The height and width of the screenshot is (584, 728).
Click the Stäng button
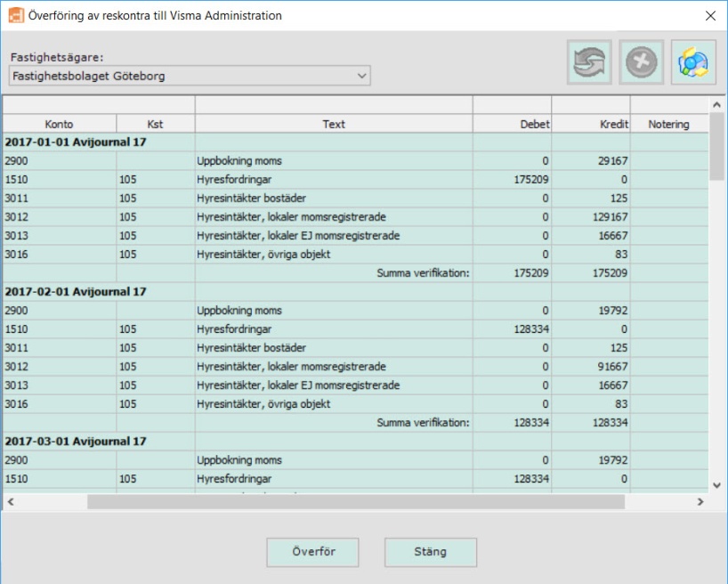click(x=431, y=552)
